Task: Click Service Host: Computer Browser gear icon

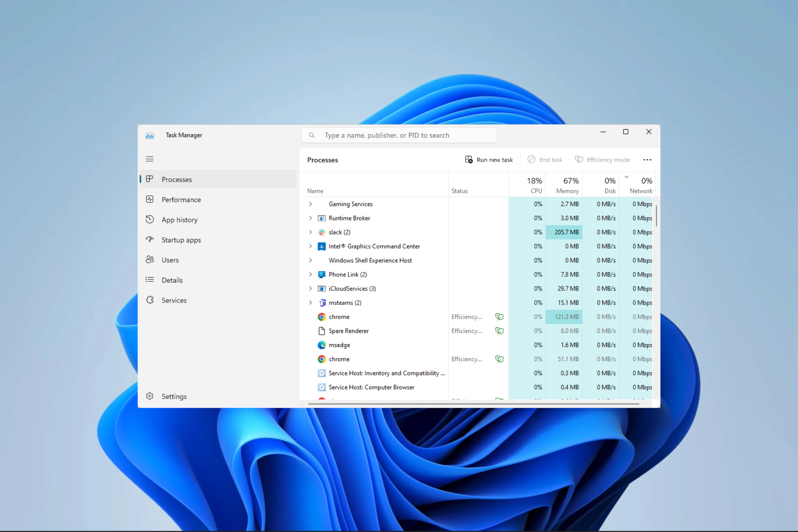Action: click(322, 387)
